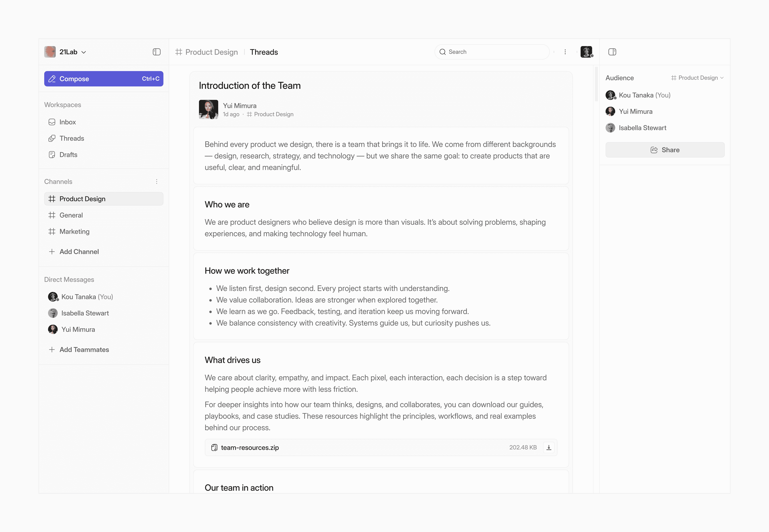Click the download icon for team-resources.zip

(x=548, y=447)
